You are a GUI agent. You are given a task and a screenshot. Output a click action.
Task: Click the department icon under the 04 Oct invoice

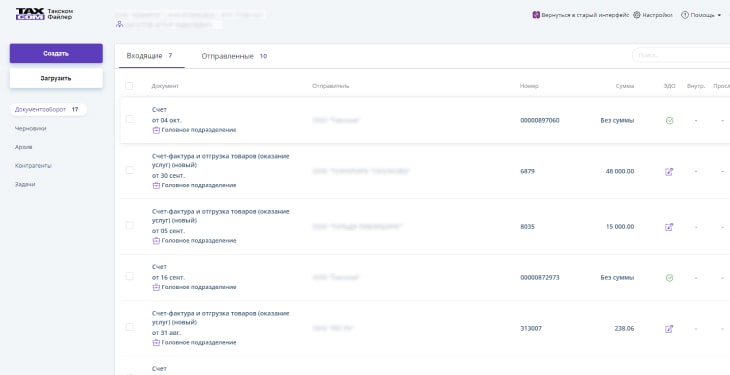pyautogui.click(x=156, y=130)
